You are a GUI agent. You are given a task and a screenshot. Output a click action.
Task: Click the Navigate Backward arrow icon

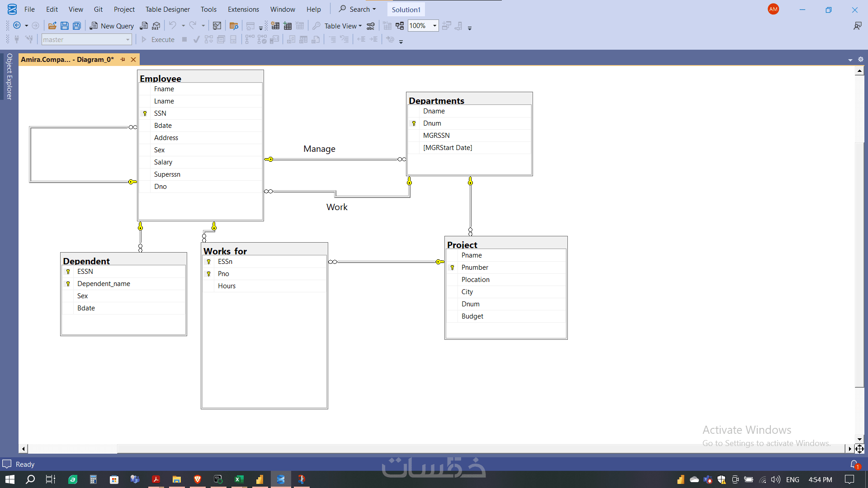pos(17,26)
